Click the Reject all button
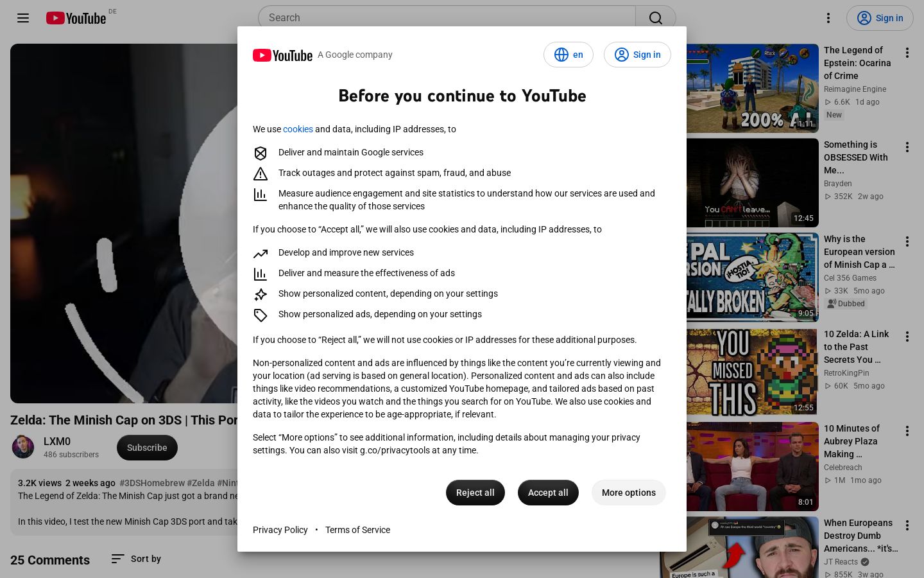924x578 pixels. coord(475,493)
